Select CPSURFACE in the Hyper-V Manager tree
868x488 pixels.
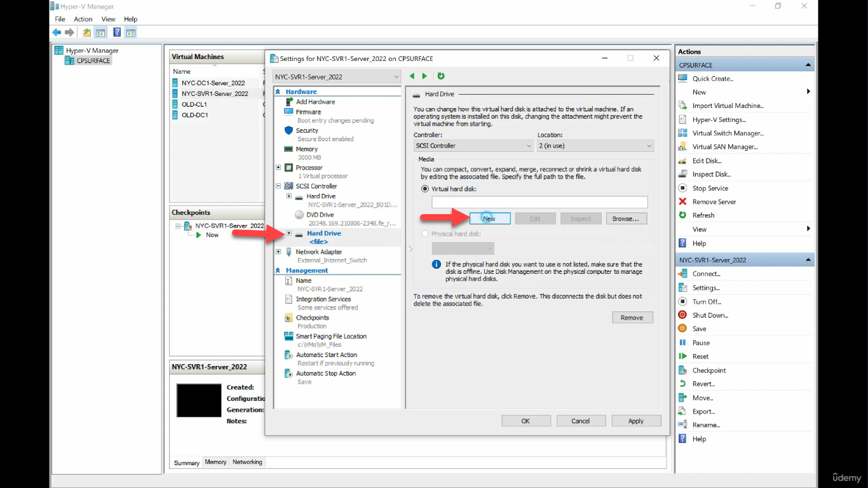[93, 61]
